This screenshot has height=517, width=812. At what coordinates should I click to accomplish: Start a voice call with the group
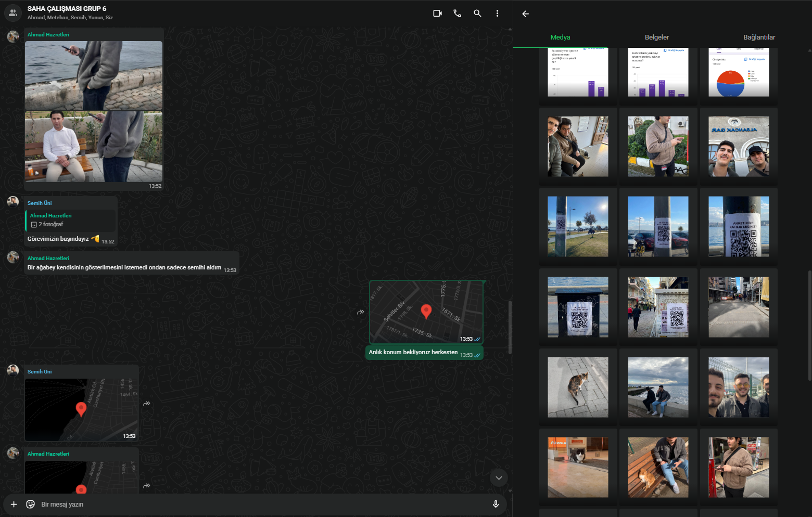pyautogui.click(x=457, y=14)
